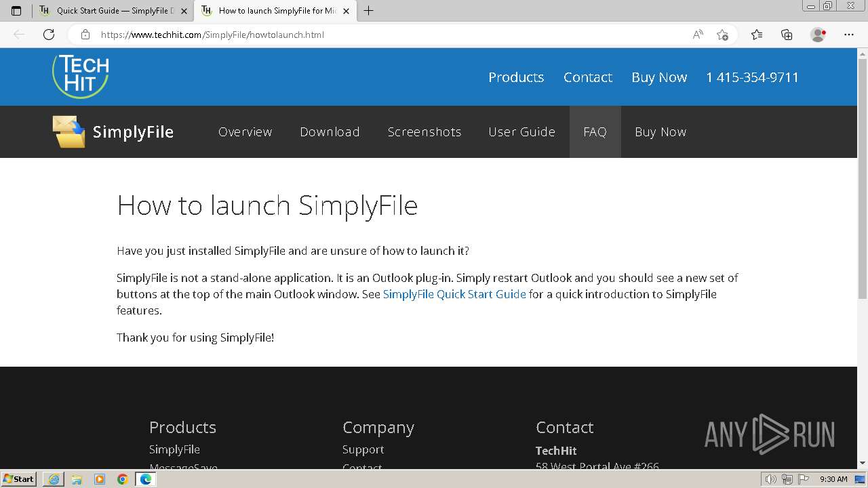Image resolution: width=868 pixels, height=488 pixels.
Task: Click the SimplyFile brand name text
Action: tap(133, 132)
